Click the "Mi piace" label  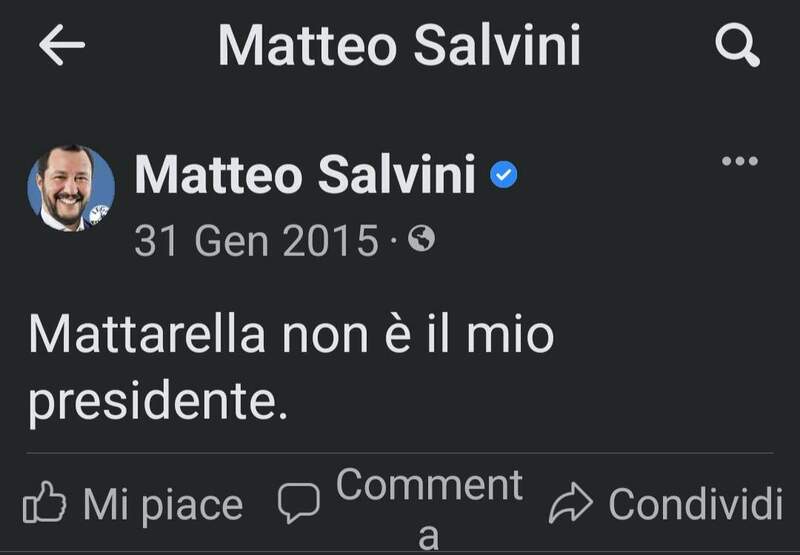(162, 505)
